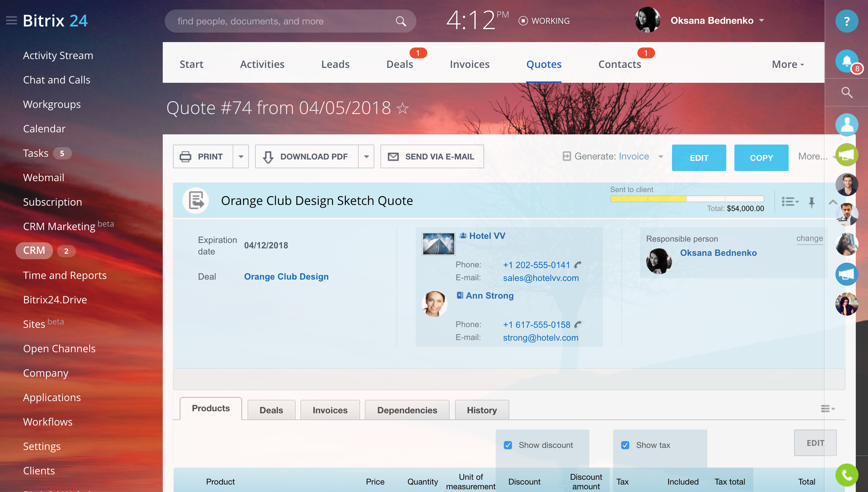This screenshot has width=868, height=492.
Task: Click the notifications bell icon
Action: click(x=846, y=61)
